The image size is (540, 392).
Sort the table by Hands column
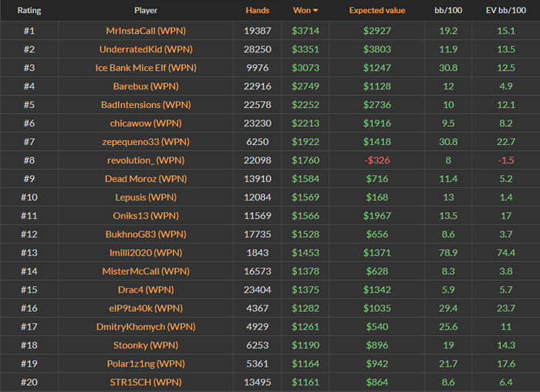[258, 12]
